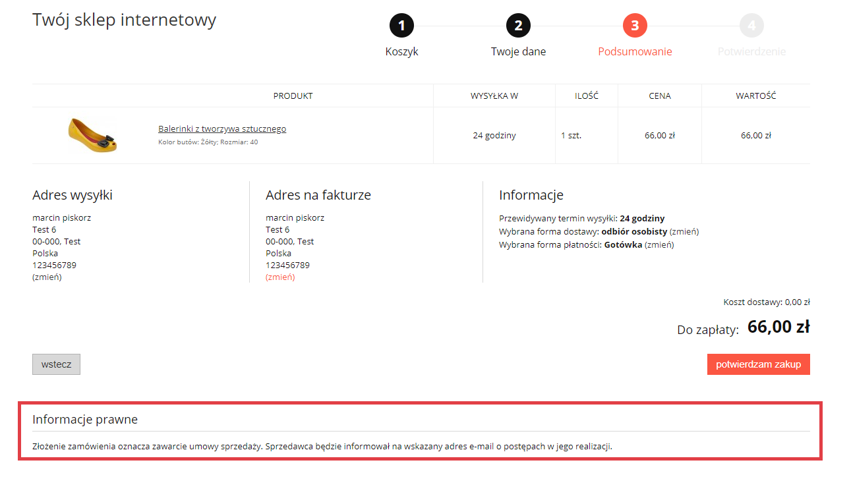The image size is (851, 504).
Task: Click the red zmień under Adres na fakturze
Action: 280,277
